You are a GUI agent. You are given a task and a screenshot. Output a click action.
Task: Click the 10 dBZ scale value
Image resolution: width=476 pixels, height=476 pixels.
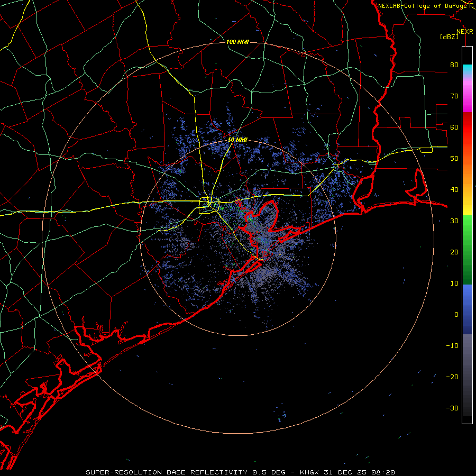(454, 283)
